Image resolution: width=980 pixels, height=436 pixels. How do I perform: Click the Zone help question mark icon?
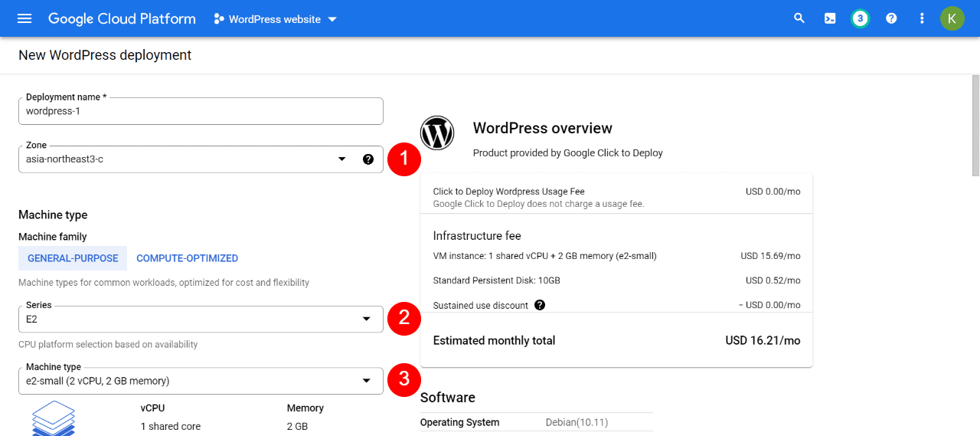click(368, 159)
